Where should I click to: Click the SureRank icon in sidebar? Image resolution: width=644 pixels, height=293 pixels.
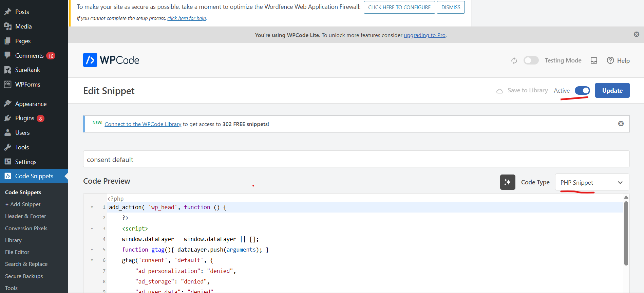[x=8, y=70]
